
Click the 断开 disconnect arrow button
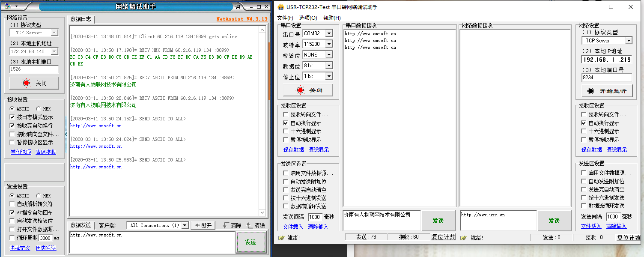pyautogui.click(x=203, y=225)
